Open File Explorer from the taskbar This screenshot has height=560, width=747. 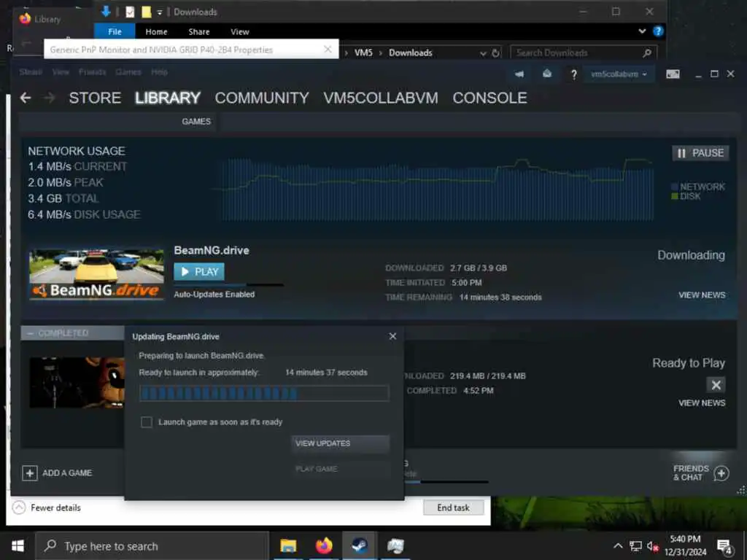[x=288, y=545]
